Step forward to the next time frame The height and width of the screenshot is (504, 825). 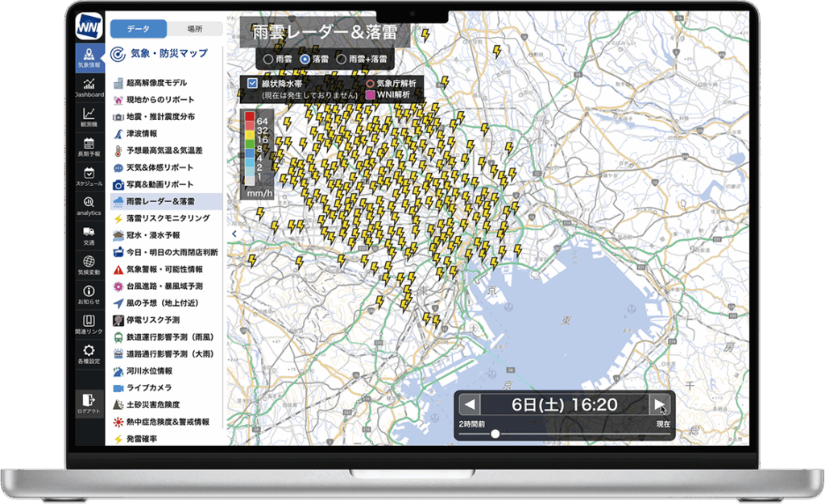tap(659, 405)
